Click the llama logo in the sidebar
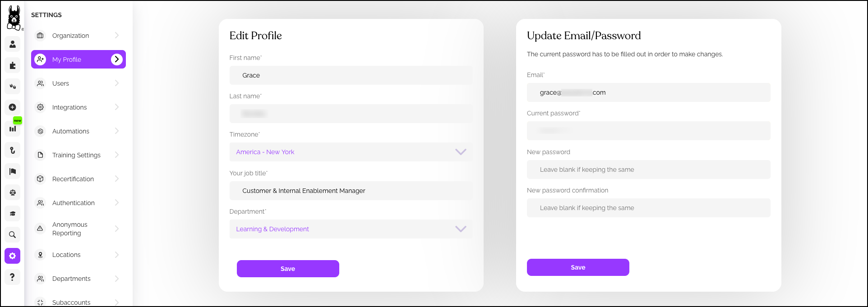The height and width of the screenshot is (307, 868). pyautogui.click(x=14, y=18)
